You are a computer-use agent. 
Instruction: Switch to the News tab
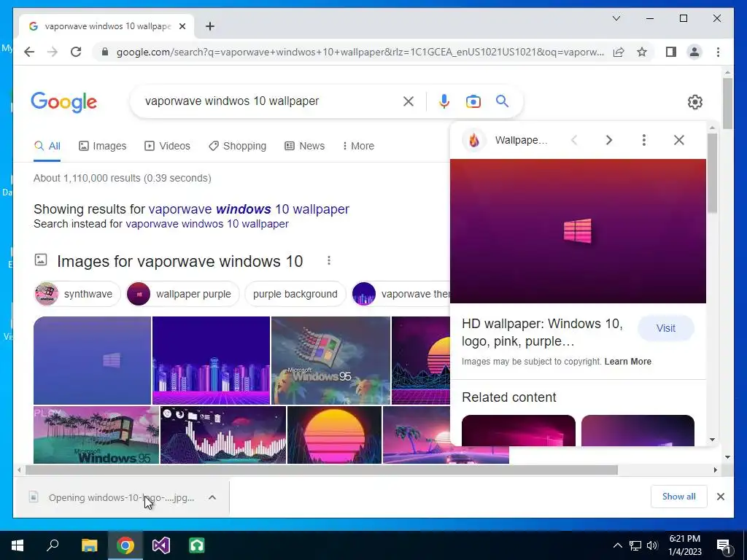click(304, 146)
